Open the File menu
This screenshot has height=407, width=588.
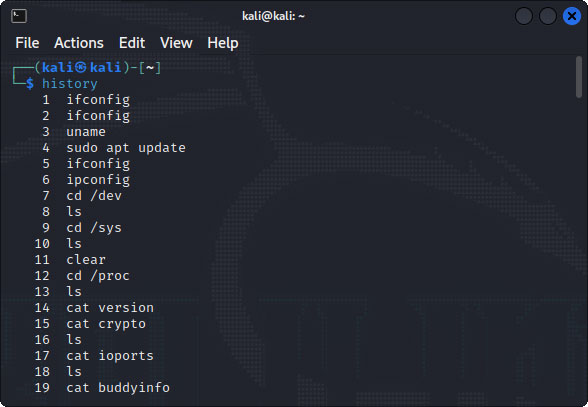coord(27,43)
